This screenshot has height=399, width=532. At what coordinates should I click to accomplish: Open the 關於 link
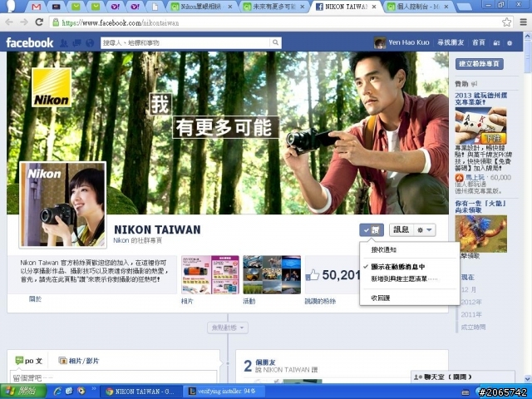35,299
